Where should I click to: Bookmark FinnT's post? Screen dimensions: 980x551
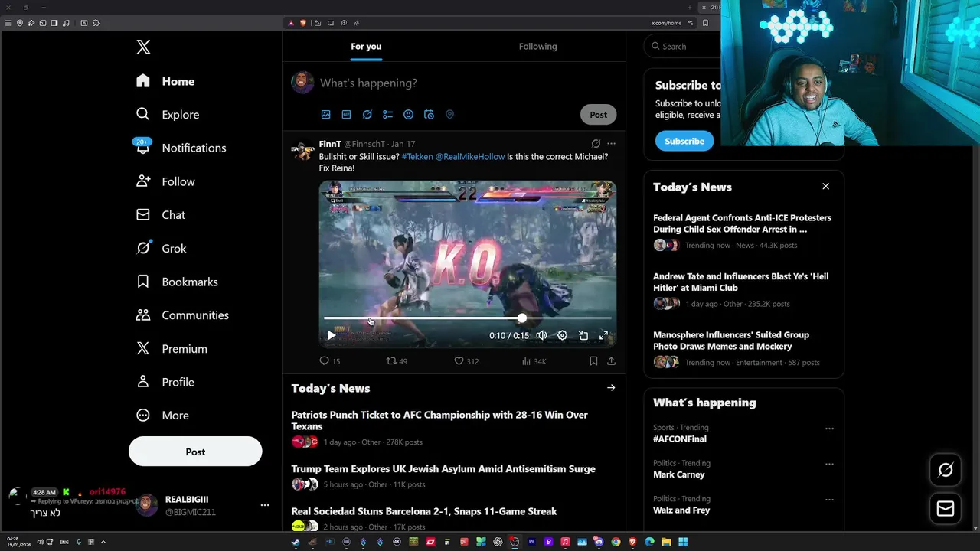tap(593, 361)
